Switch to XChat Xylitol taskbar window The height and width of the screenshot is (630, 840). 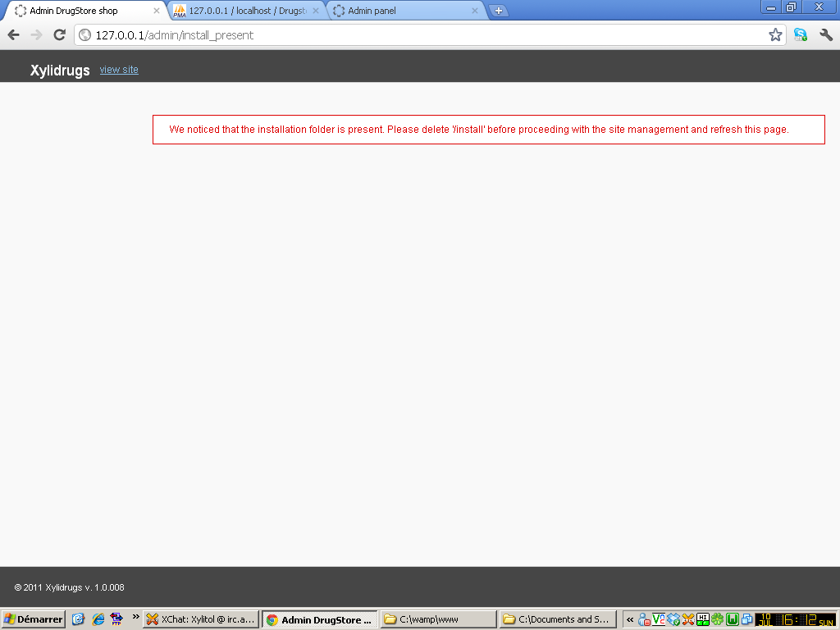[202, 619]
